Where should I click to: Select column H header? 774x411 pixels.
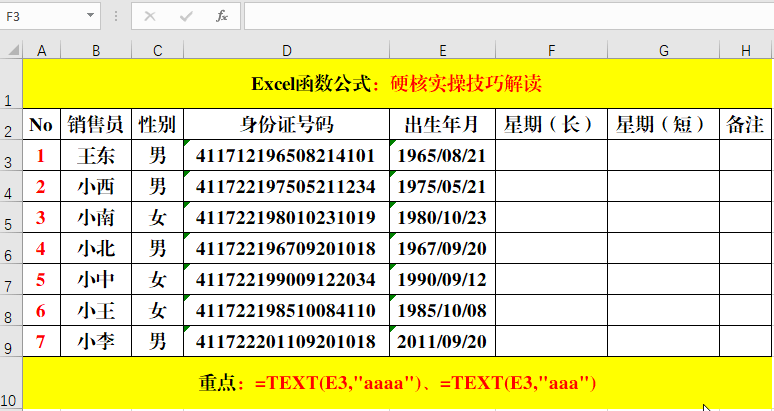(746, 50)
